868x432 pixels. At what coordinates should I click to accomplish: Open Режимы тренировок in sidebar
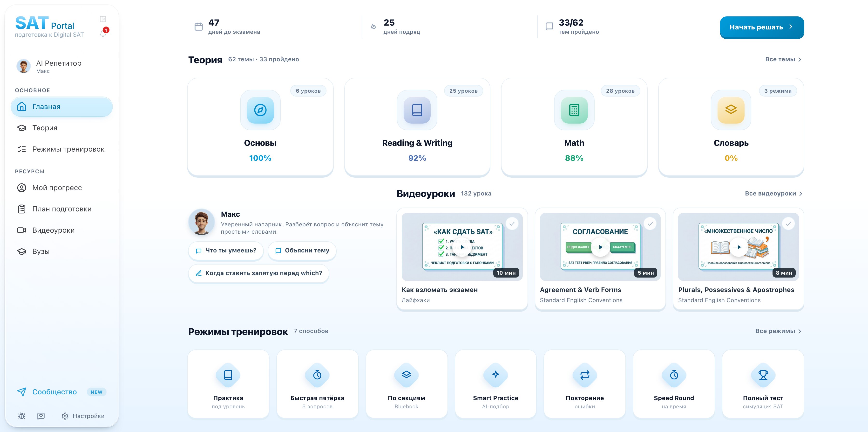tap(62, 149)
